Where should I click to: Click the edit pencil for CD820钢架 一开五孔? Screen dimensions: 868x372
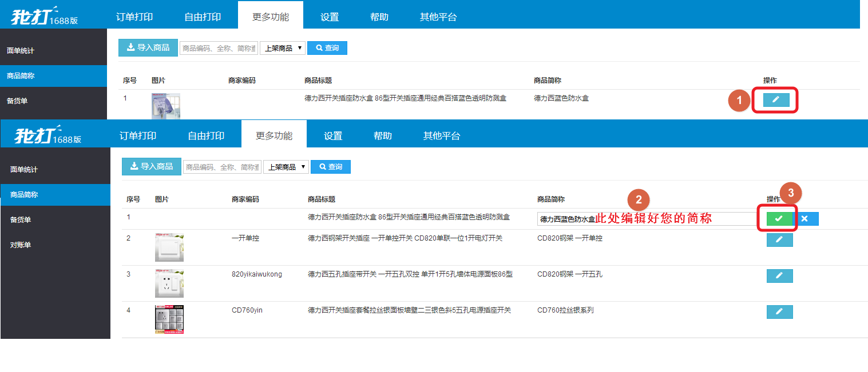[779, 275]
